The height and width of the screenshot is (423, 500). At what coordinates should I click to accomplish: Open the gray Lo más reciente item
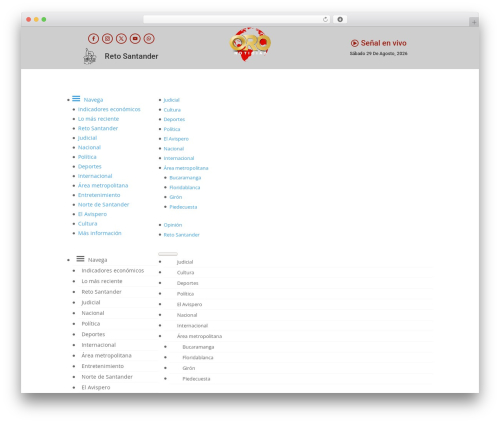102,281
